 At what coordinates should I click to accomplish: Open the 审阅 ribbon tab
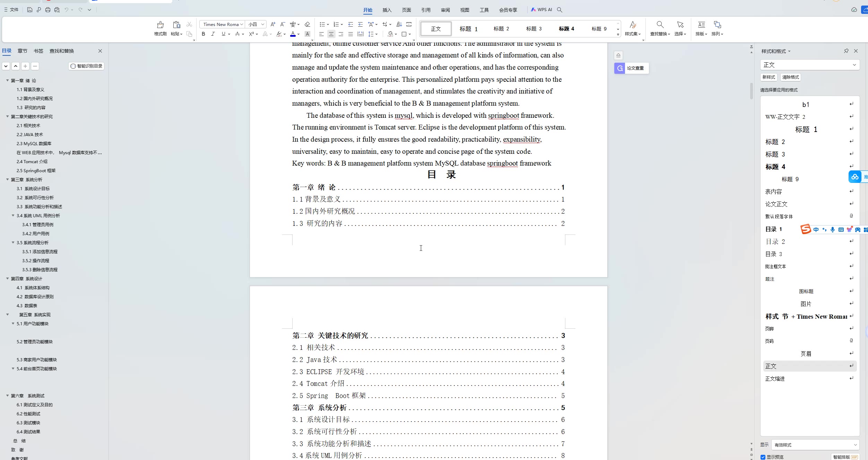coord(445,10)
